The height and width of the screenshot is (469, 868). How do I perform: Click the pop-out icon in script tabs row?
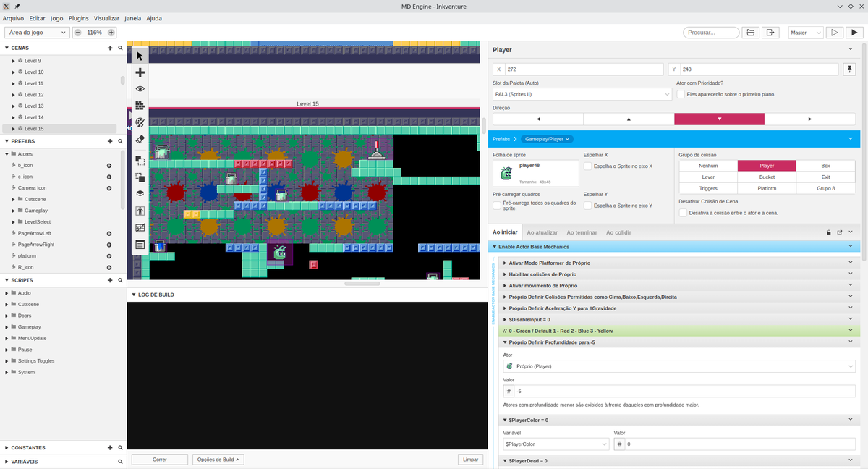tap(840, 232)
